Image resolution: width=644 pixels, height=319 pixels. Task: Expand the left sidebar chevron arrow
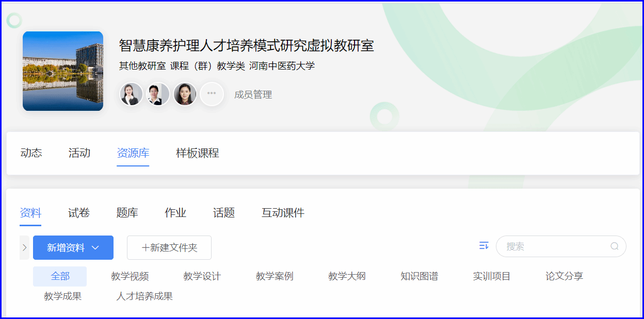pos(24,247)
